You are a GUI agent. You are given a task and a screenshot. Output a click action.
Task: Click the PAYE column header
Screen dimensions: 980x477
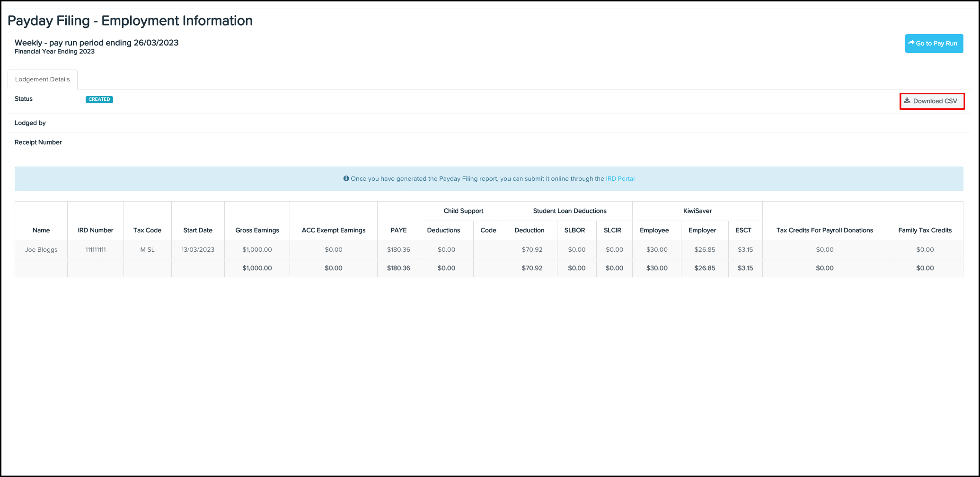coord(398,230)
